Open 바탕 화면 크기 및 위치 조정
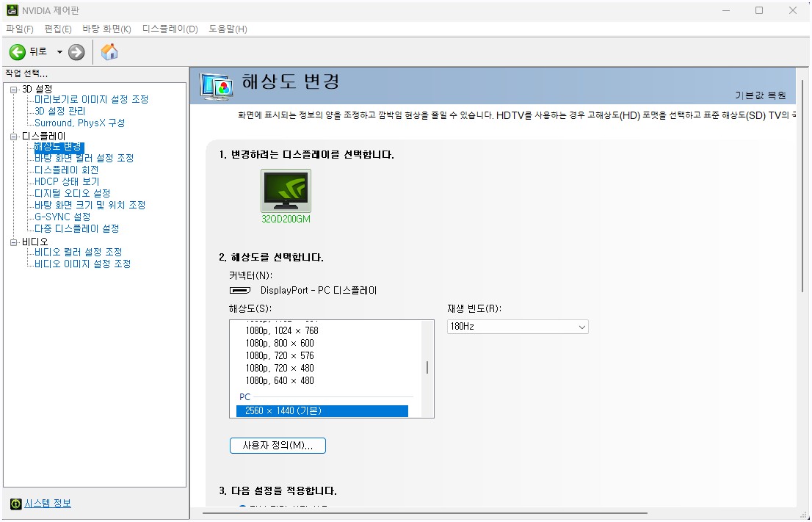This screenshot has height=522, width=812. point(90,205)
